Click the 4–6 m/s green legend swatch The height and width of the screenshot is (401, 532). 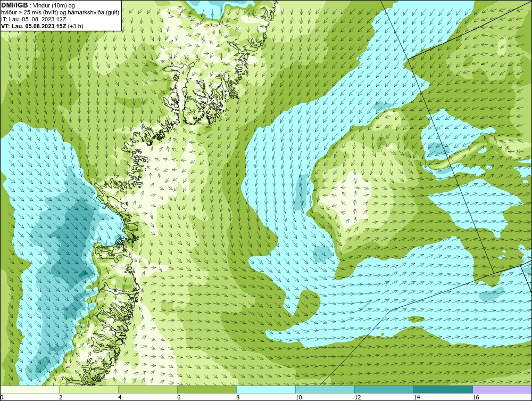click(x=148, y=389)
